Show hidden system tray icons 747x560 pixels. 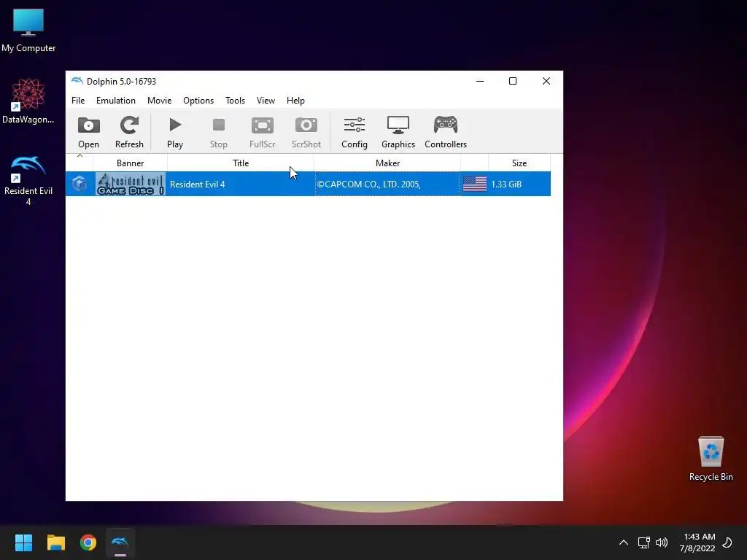click(623, 542)
